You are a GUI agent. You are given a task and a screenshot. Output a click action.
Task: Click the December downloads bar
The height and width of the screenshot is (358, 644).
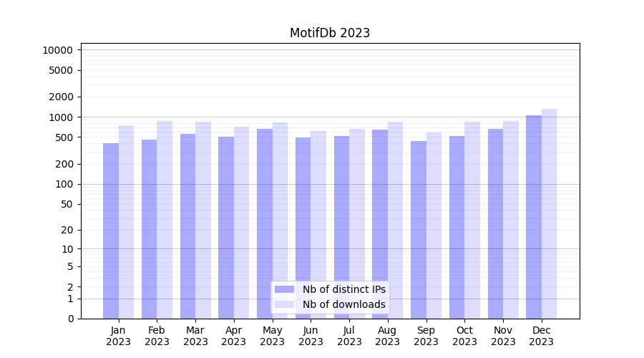(549, 213)
